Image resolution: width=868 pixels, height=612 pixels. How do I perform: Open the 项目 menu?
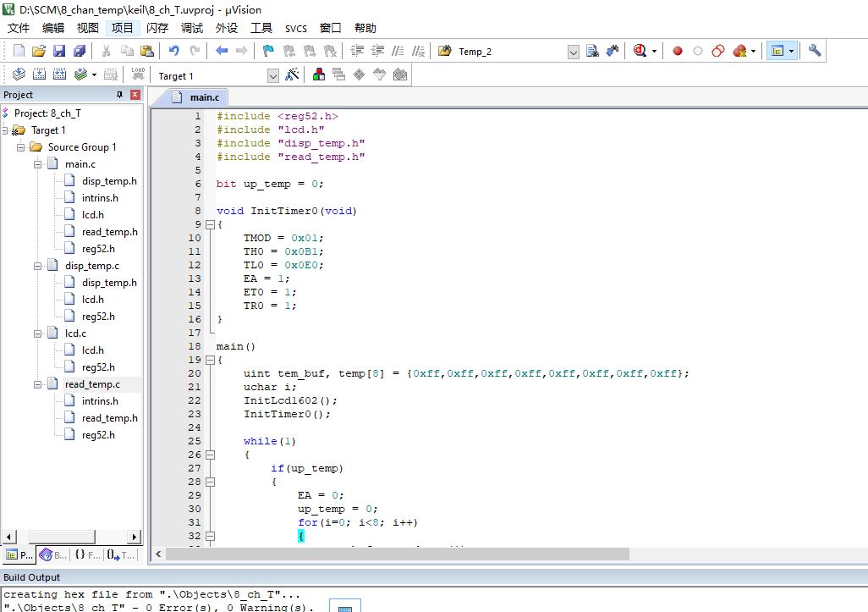(123, 28)
